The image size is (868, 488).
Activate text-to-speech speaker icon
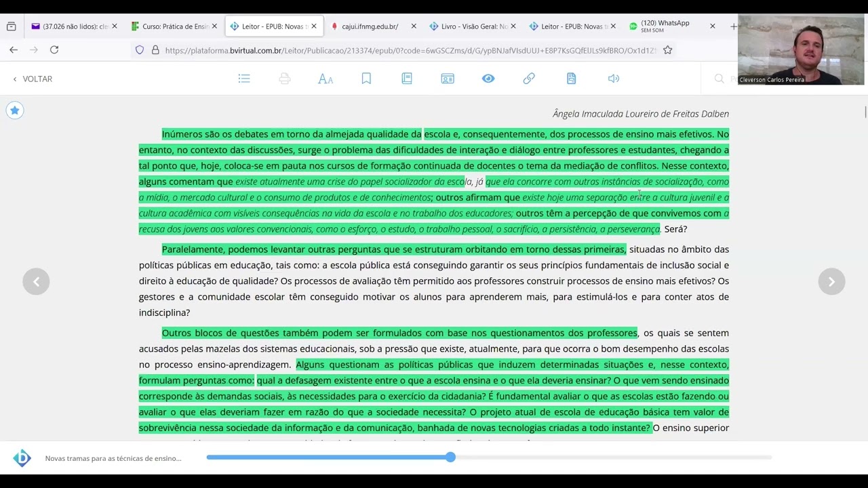[614, 79]
